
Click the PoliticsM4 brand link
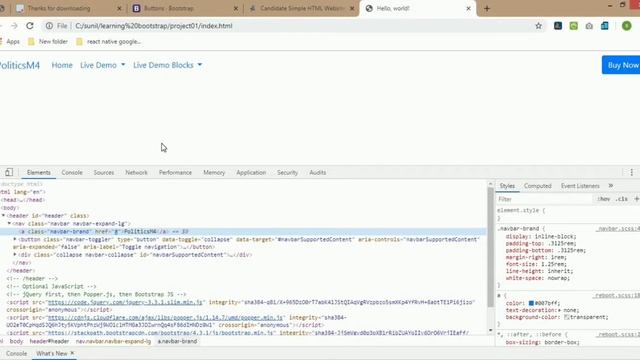point(20,65)
